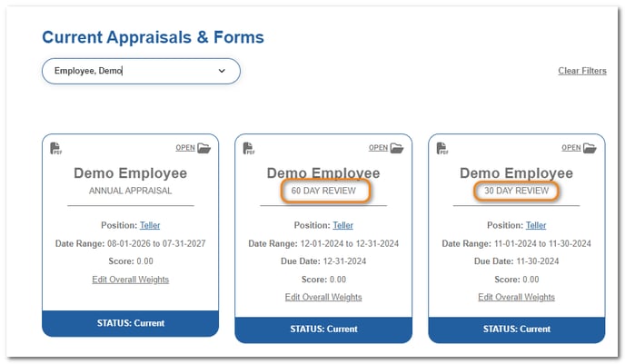Click OPEN link on Annual Appraisal card
The height and width of the screenshot is (364, 625).
point(185,148)
